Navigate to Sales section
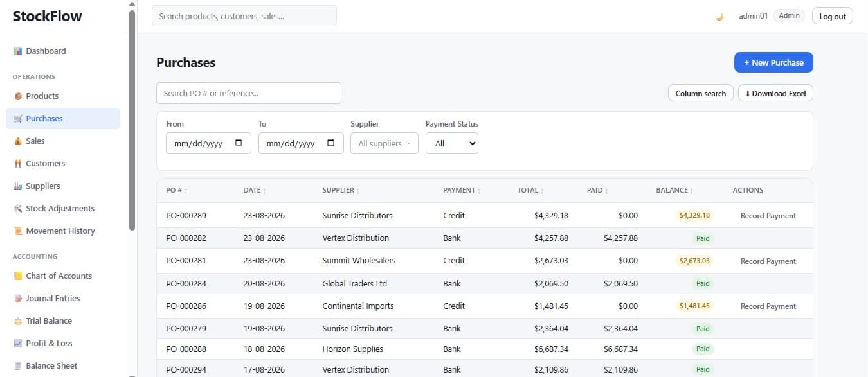Image resolution: width=868 pixels, height=377 pixels. tap(63, 141)
